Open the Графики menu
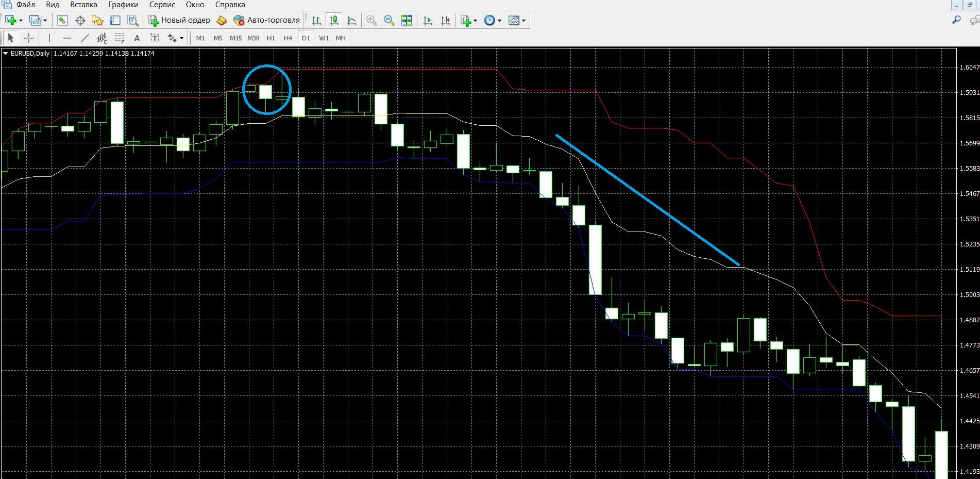This screenshot has height=479, width=980. 123,5
